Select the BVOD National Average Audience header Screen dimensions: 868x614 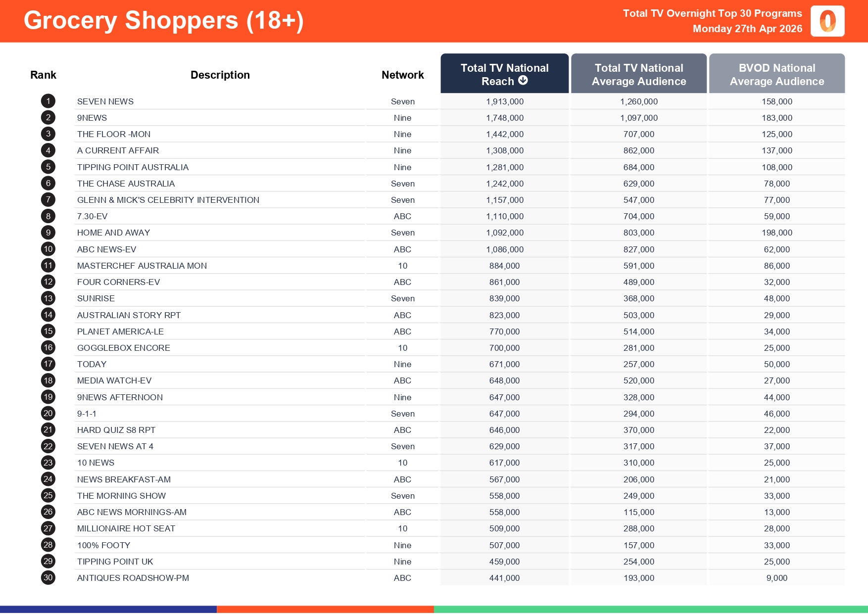click(776, 74)
